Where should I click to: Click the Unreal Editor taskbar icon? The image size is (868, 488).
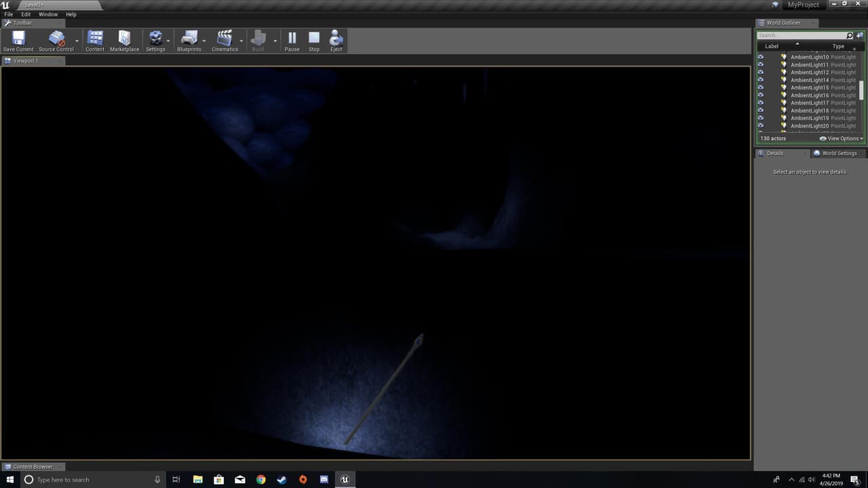coord(344,480)
